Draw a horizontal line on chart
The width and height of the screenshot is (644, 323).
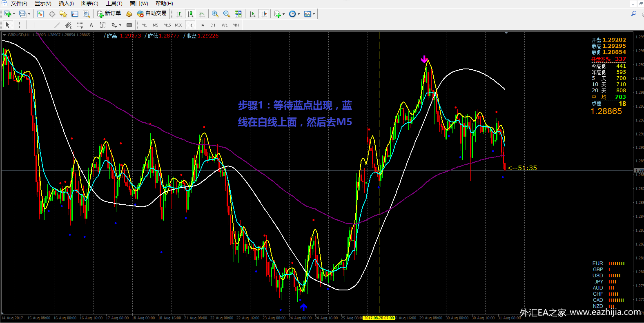(x=45, y=25)
